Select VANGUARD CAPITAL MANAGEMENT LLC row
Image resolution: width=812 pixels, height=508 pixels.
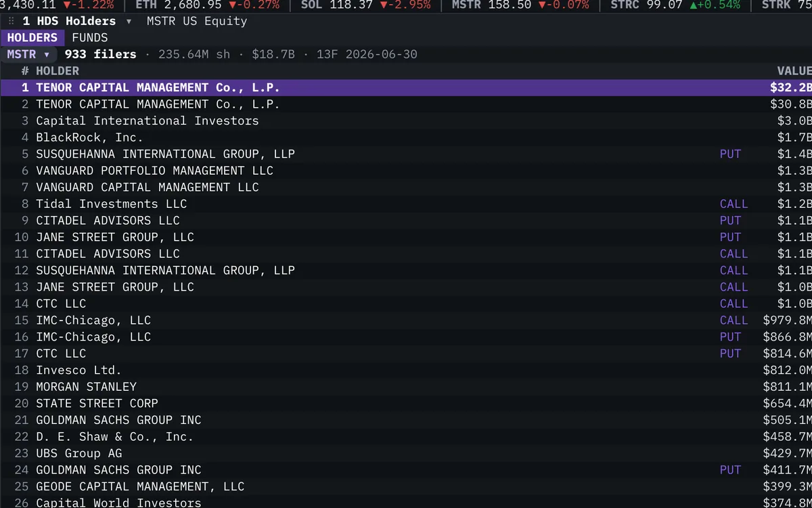[406, 187]
